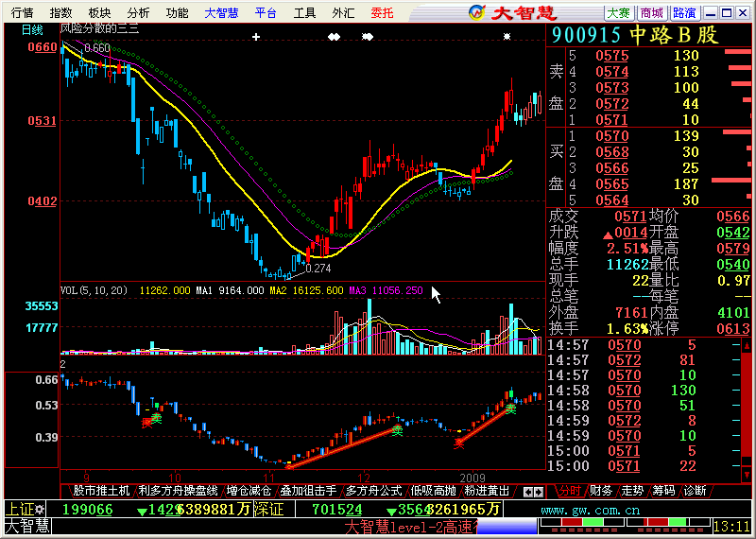Click the 总手 value 11262
The image size is (756, 539).
tap(627, 265)
